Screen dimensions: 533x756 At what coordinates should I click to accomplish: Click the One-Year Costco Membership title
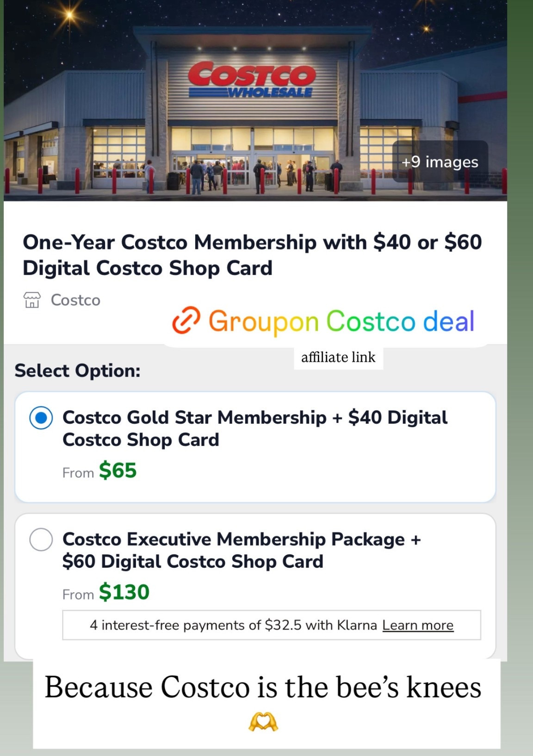tap(252, 254)
